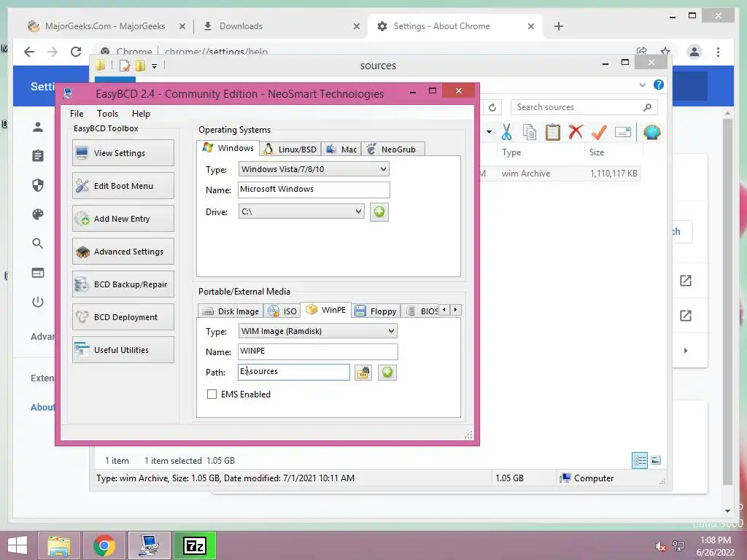The height and width of the screenshot is (560, 747).
Task: Click refresh button in sources window
Action: click(492, 108)
